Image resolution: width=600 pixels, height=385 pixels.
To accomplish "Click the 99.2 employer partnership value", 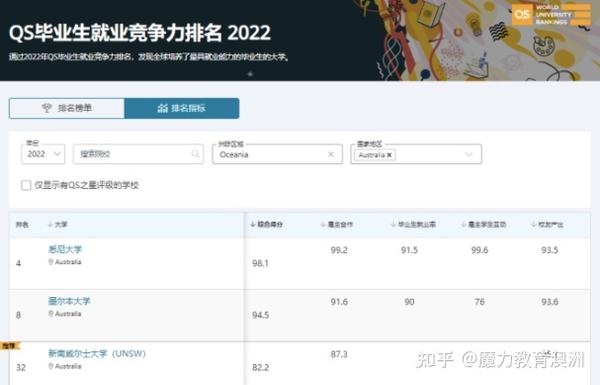I will coord(339,250).
